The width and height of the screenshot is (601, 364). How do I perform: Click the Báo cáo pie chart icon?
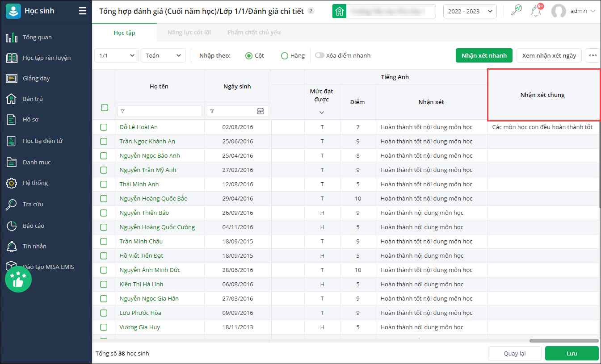tap(11, 226)
